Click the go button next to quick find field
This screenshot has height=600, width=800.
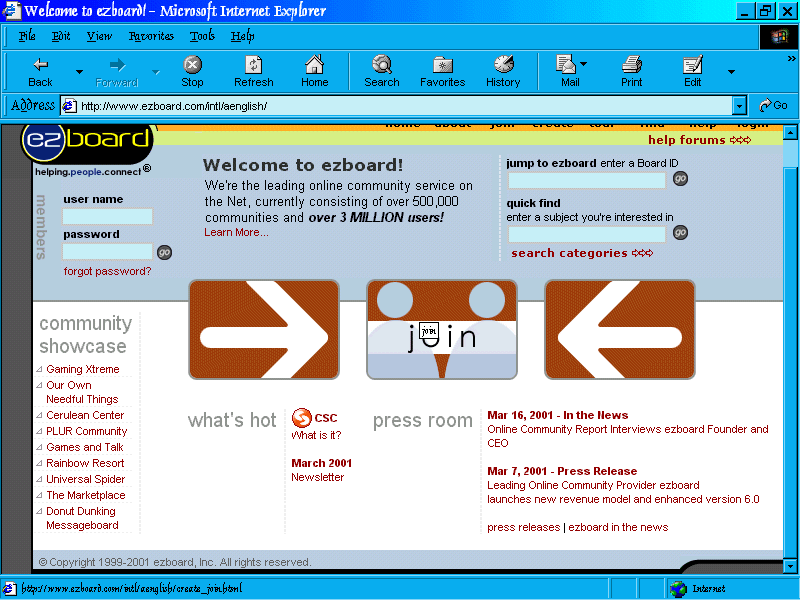[x=680, y=233]
